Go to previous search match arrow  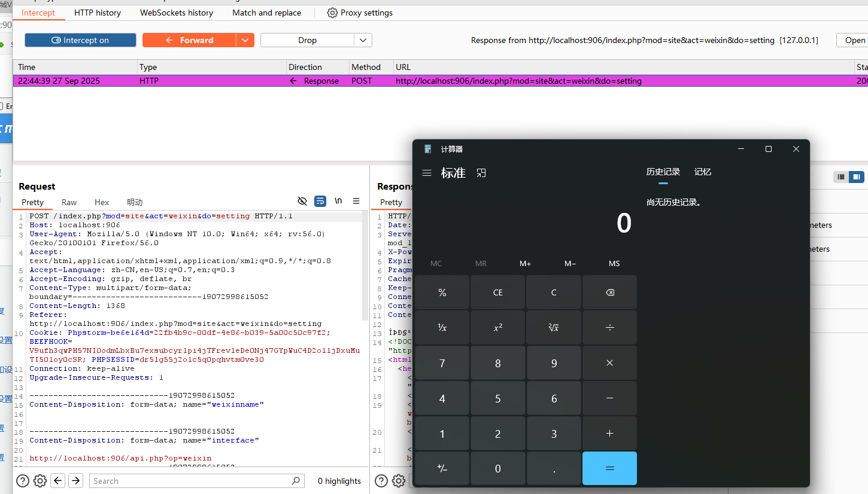(x=58, y=480)
